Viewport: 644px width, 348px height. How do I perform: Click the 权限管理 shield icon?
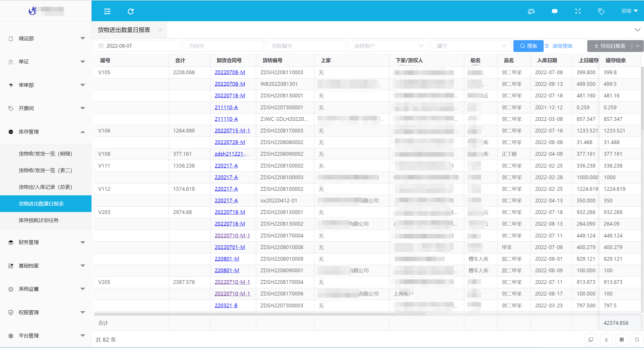coord(11,312)
